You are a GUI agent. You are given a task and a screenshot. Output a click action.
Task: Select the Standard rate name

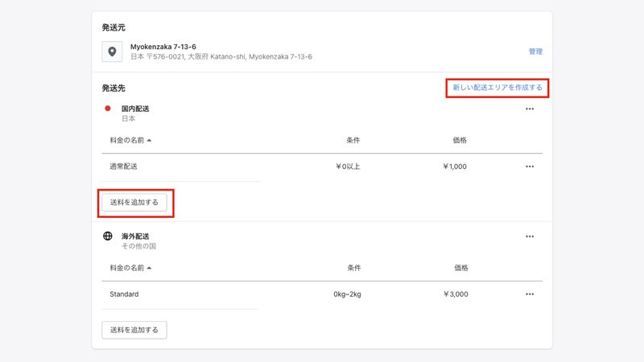click(x=124, y=294)
